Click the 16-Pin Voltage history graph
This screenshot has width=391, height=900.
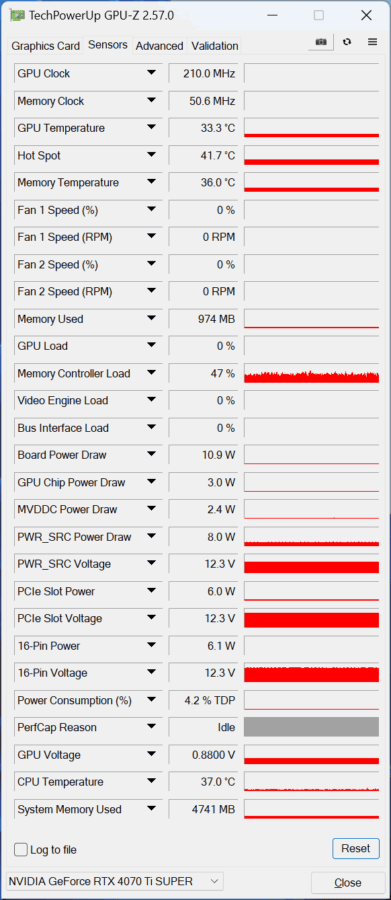[x=311, y=673]
